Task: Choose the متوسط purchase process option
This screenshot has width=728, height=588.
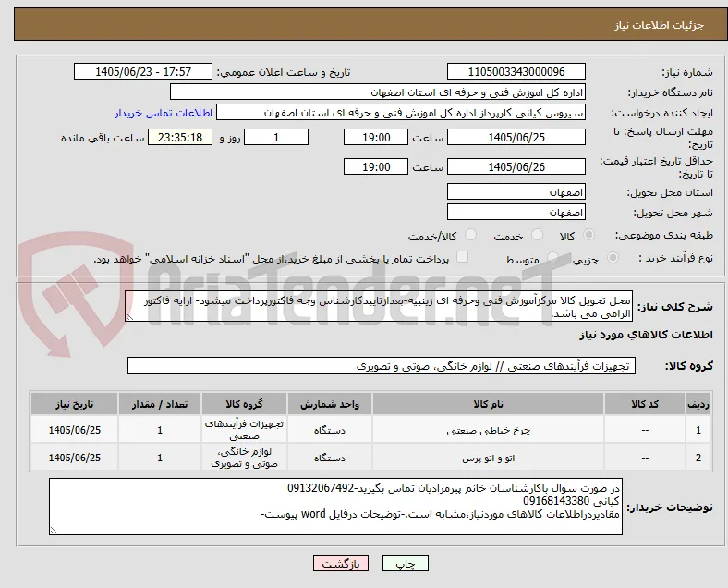Action: pyautogui.click(x=552, y=258)
